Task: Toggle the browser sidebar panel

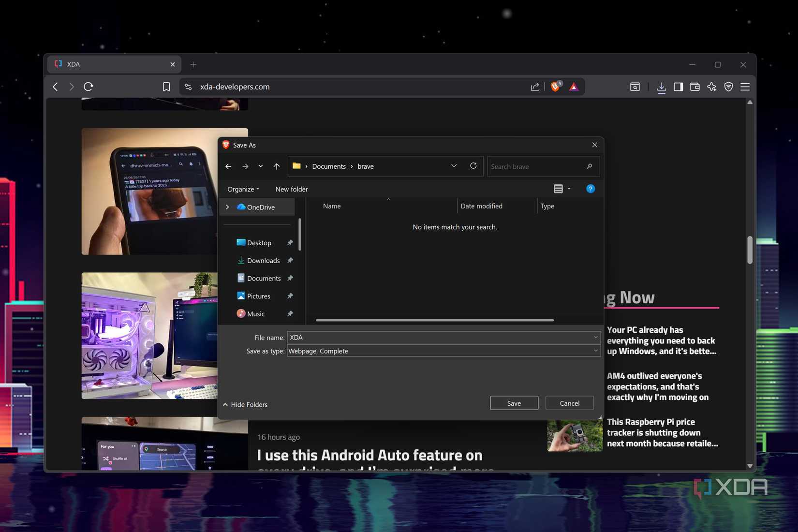Action: coord(678,87)
